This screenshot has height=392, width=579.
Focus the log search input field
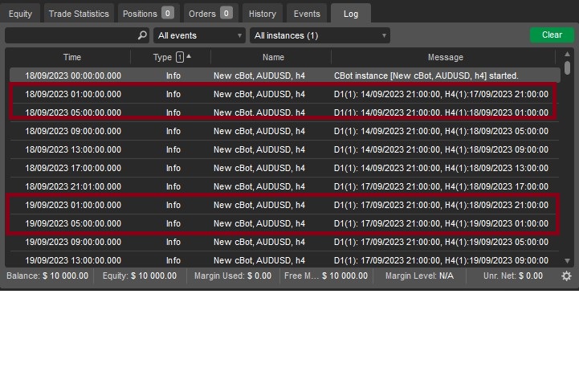71,35
